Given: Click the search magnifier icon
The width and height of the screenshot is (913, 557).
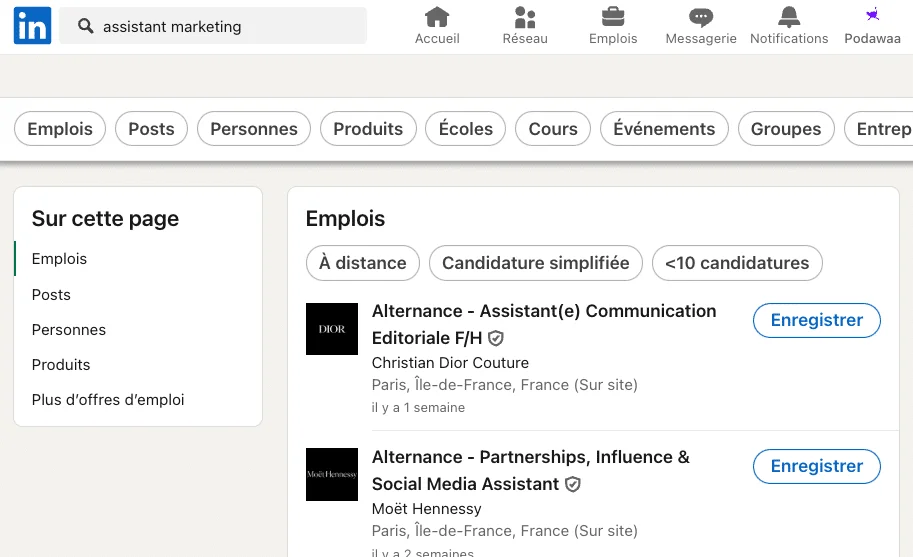Looking at the screenshot, I should pyautogui.click(x=86, y=26).
